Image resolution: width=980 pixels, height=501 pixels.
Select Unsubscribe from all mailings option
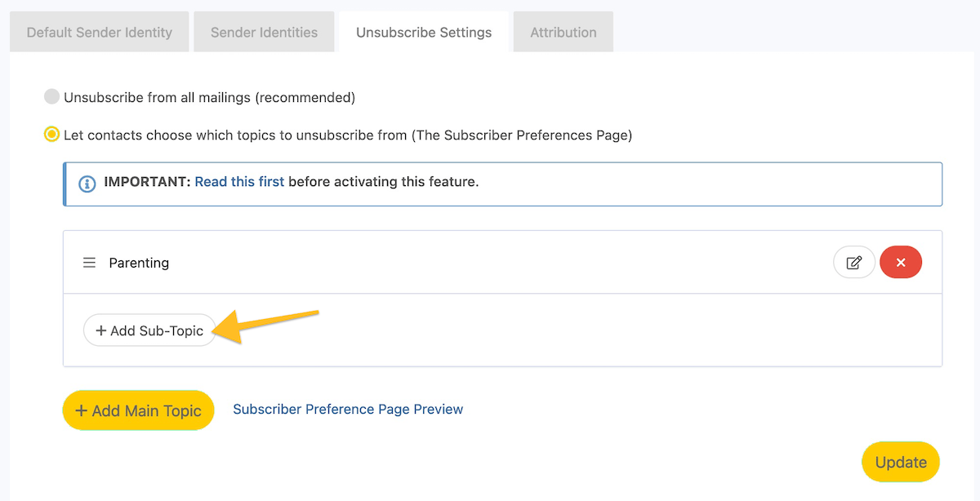51,96
